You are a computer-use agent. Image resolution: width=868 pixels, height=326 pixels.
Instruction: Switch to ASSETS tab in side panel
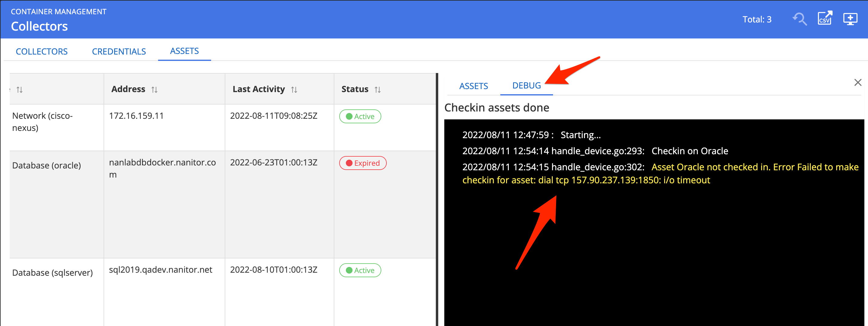click(473, 86)
